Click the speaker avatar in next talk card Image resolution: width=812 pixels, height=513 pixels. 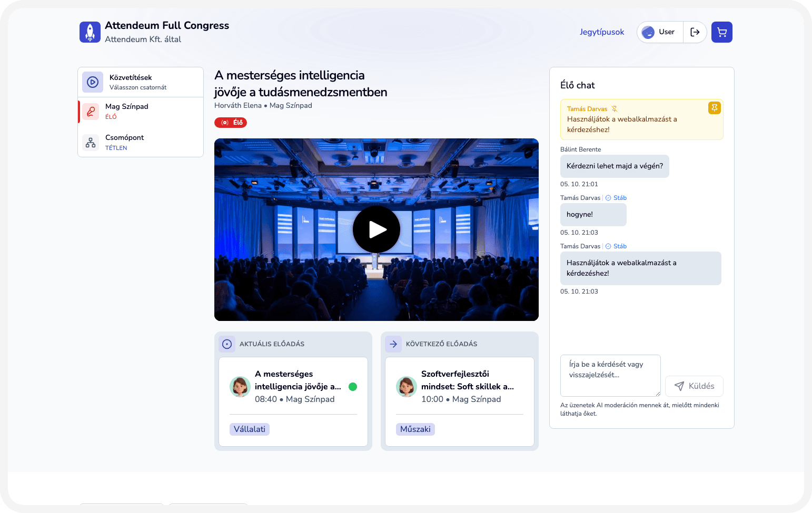pos(407,387)
